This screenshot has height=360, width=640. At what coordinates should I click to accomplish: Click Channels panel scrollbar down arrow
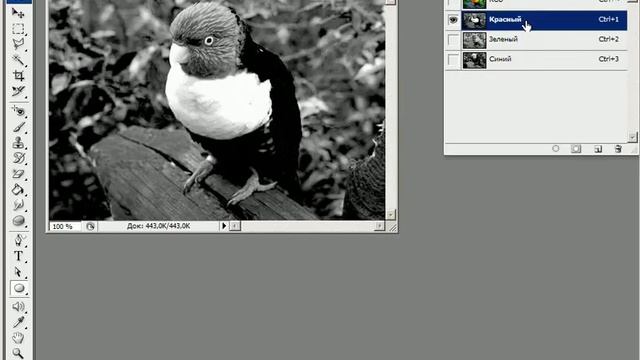(x=632, y=137)
